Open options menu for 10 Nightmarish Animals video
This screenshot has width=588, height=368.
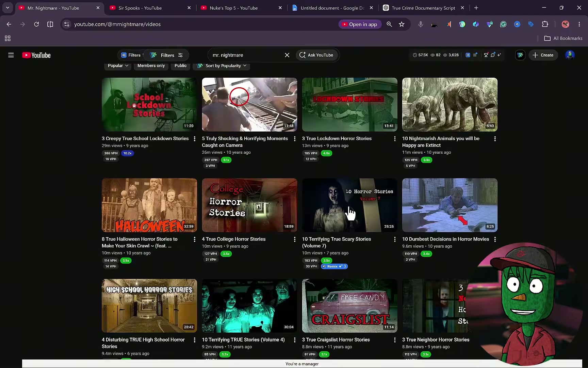coord(495,139)
